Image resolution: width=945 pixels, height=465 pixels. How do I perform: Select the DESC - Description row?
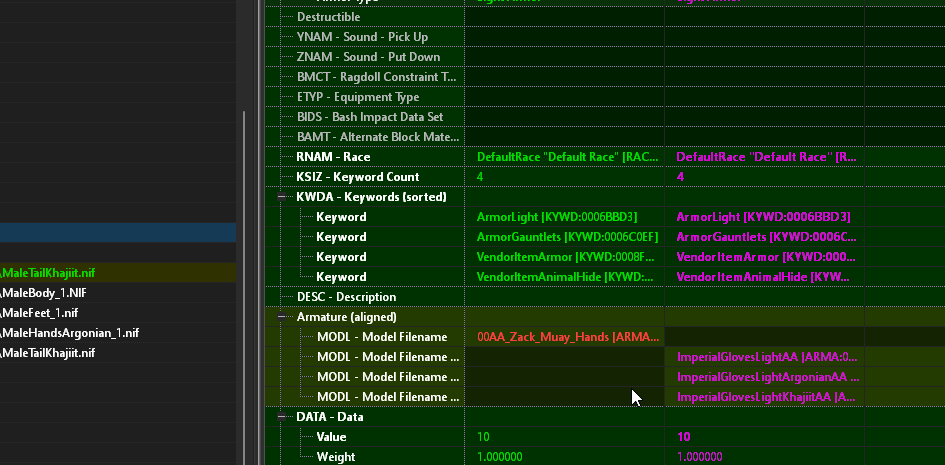point(347,297)
